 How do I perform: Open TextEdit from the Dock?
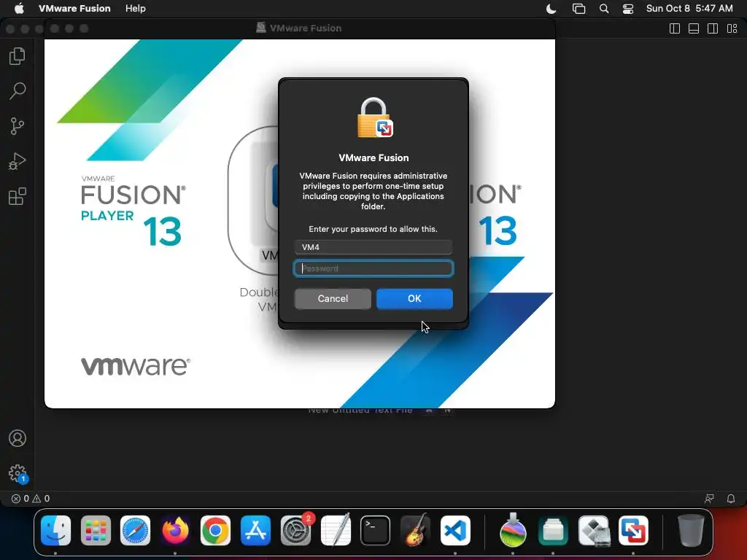coord(336,530)
